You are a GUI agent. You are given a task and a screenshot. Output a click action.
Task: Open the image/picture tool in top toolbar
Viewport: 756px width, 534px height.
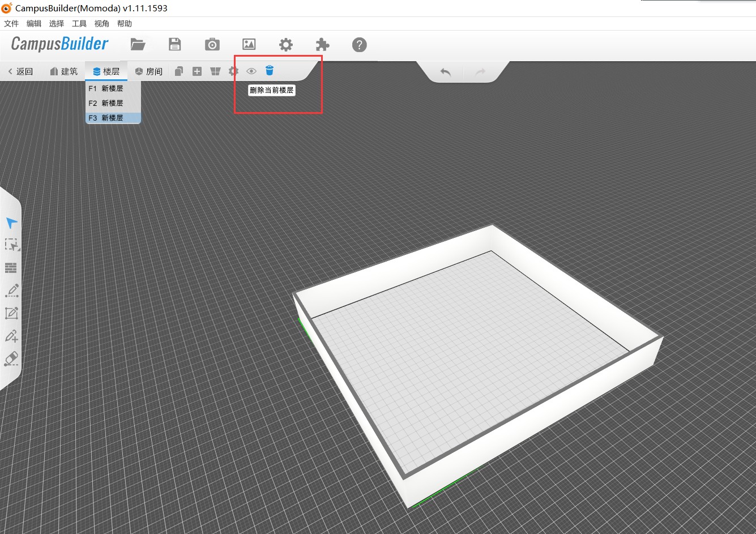249,44
